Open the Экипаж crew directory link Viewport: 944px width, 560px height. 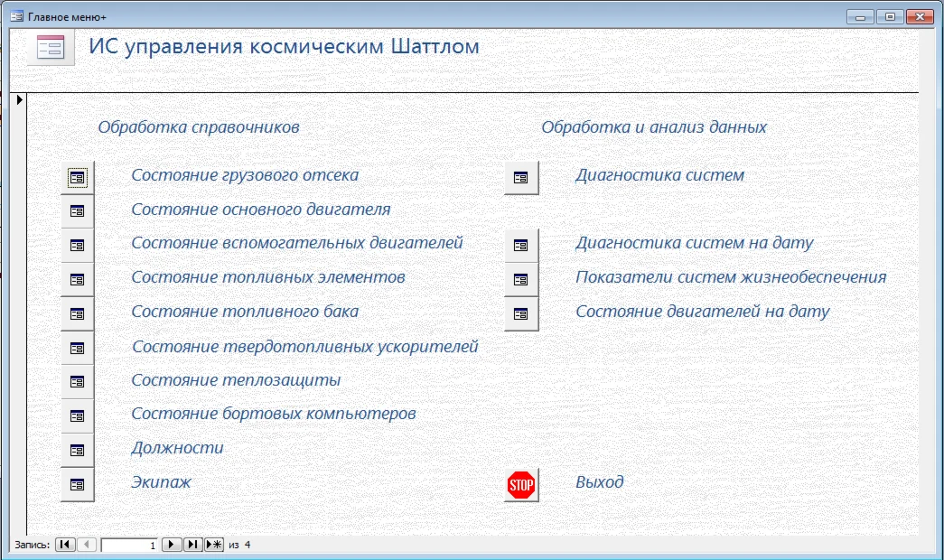click(x=161, y=482)
